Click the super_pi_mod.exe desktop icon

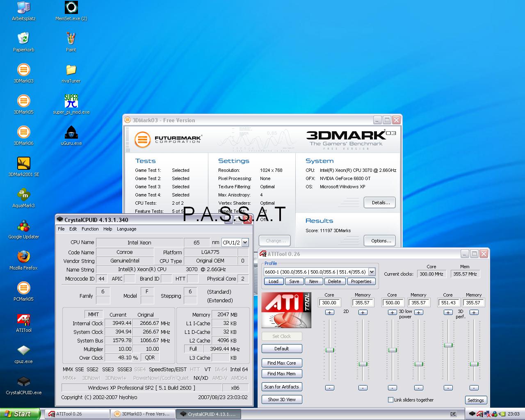[71, 105]
